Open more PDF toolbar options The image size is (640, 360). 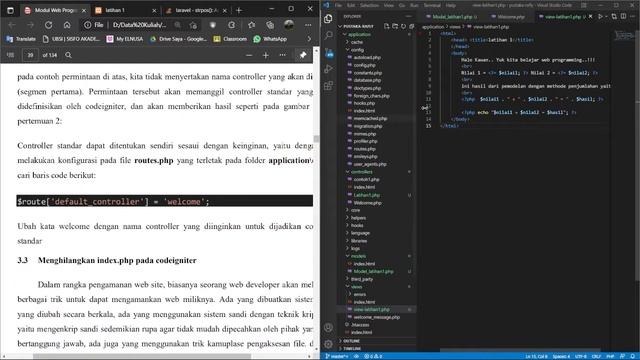(282, 55)
